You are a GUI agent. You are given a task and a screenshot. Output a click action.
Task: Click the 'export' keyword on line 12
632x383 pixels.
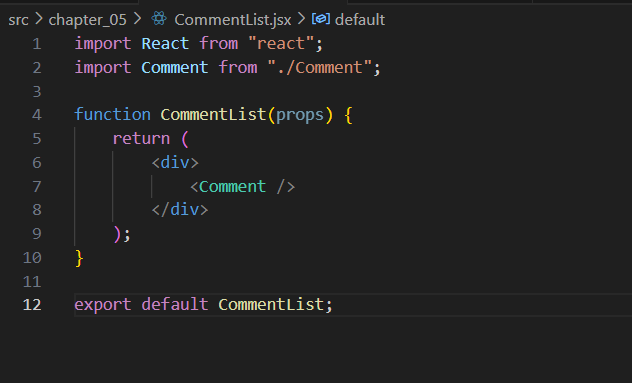click(103, 305)
